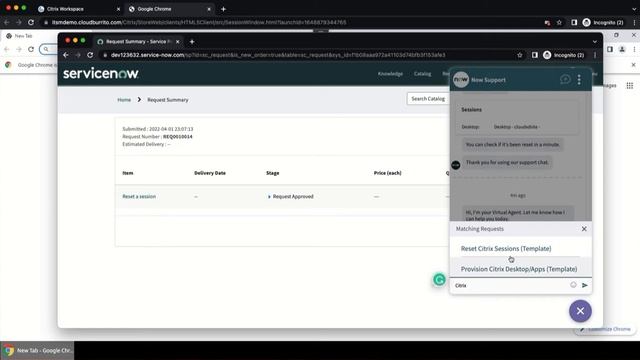The image size is (640, 360).
Task: Open a new tab next to Request Summary
Action: pyautogui.click(x=192, y=42)
